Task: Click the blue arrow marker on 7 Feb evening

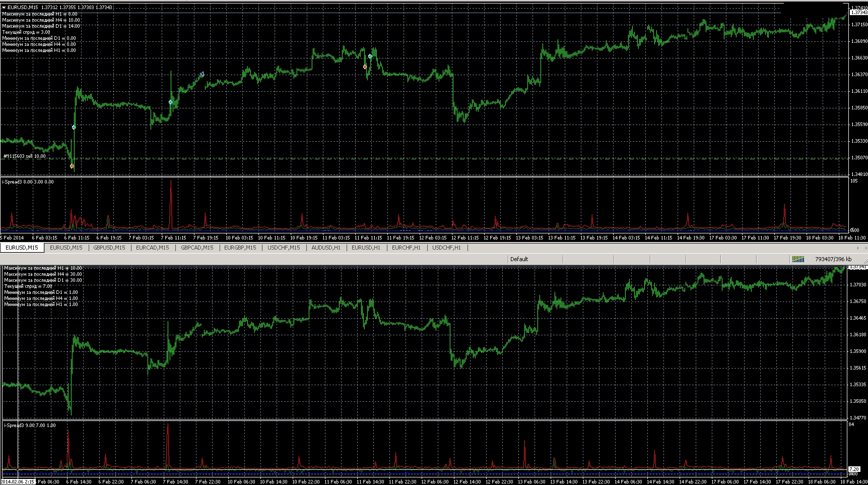Action: [x=202, y=74]
